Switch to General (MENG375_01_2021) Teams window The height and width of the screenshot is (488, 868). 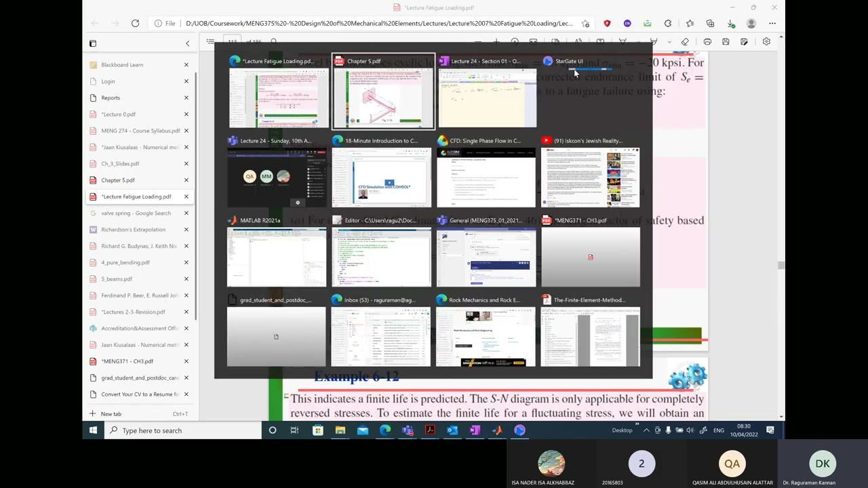tap(486, 251)
